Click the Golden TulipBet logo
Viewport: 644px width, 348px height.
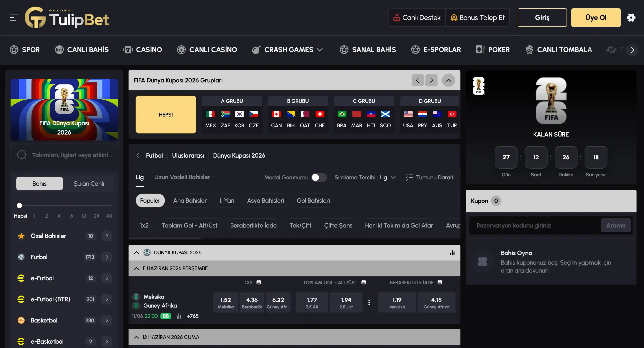click(67, 17)
